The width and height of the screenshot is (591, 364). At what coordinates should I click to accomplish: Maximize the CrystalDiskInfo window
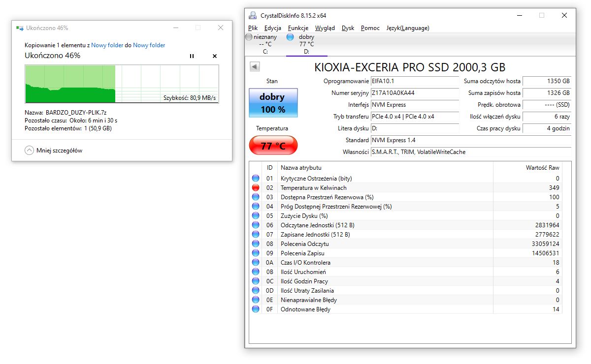(542, 15)
